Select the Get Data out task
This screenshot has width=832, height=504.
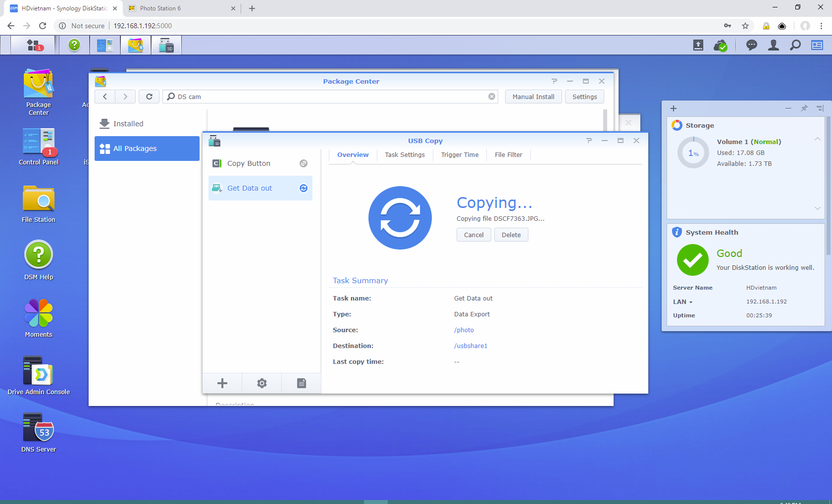point(260,188)
